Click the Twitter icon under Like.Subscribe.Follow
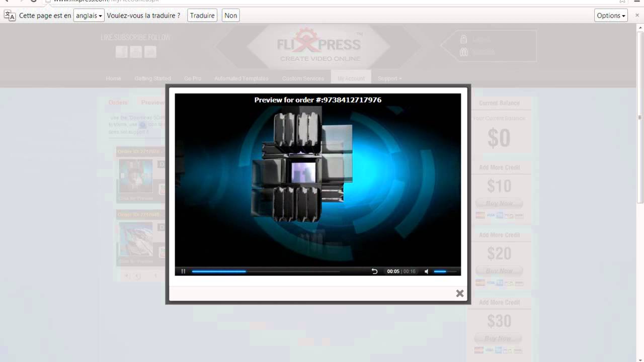 [x=150, y=52]
